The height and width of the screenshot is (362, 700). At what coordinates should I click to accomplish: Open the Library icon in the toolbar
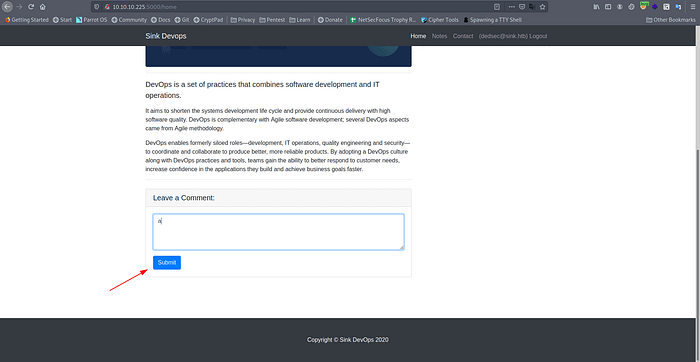(x=596, y=7)
